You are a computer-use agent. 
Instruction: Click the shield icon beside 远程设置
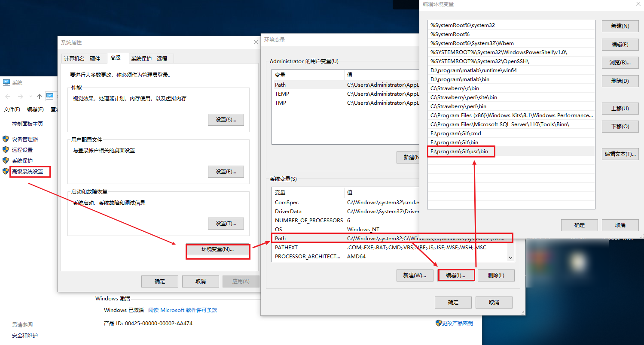pyautogui.click(x=6, y=150)
